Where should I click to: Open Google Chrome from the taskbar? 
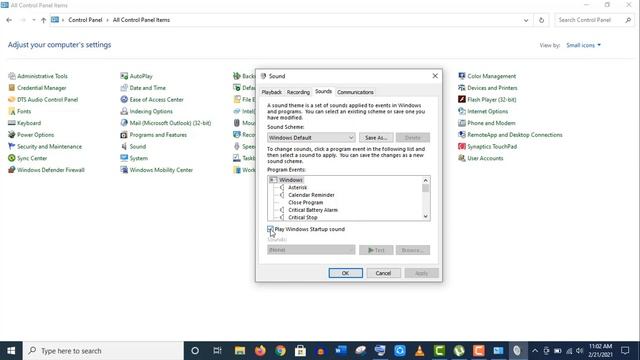[x=280, y=351]
